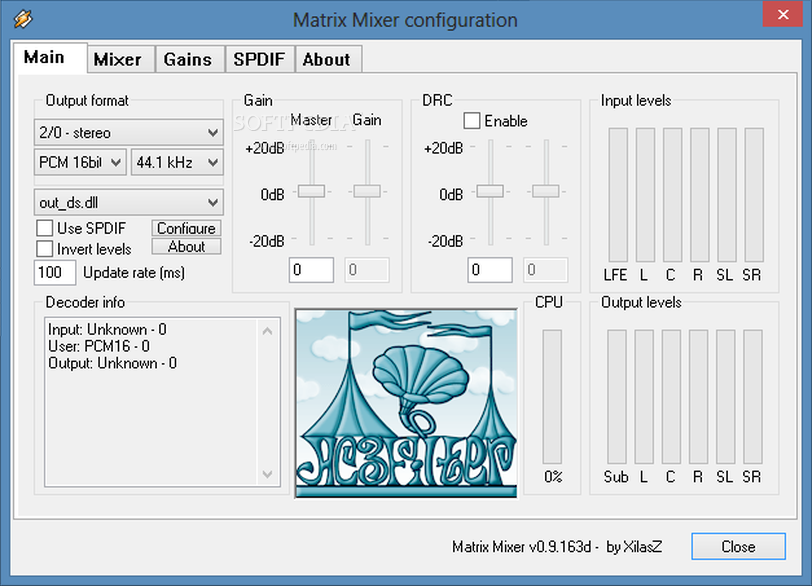This screenshot has height=586, width=812.
Task: Open the About tab
Action: click(327, 60)
